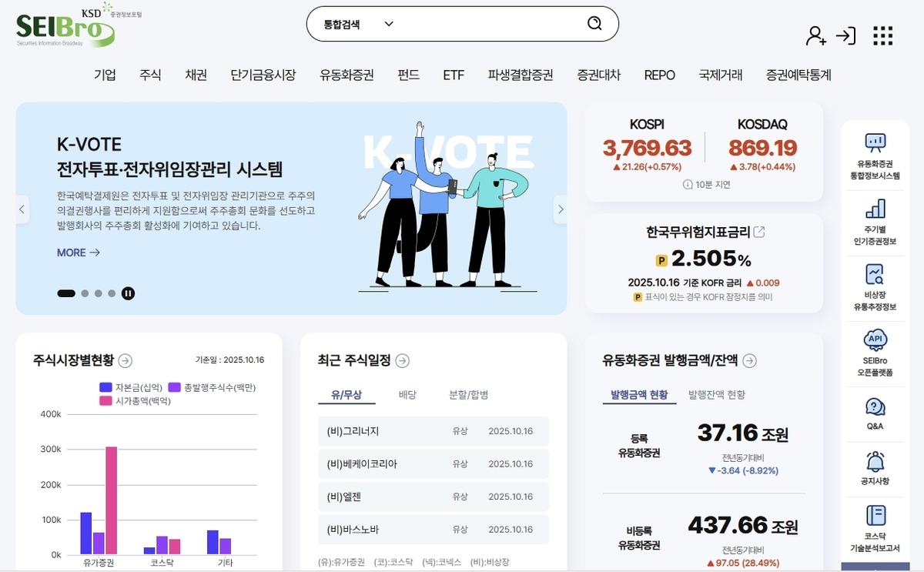Toggle 시가총액(백억) chart legend
Viewport: 924px width, 572px height.
136,401
